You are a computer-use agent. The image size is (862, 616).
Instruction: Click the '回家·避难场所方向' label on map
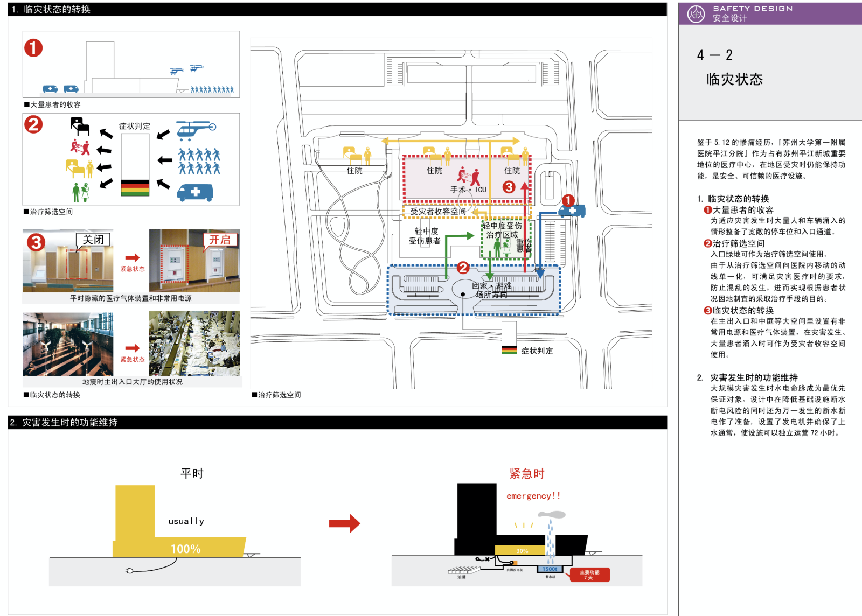(492, 290)
